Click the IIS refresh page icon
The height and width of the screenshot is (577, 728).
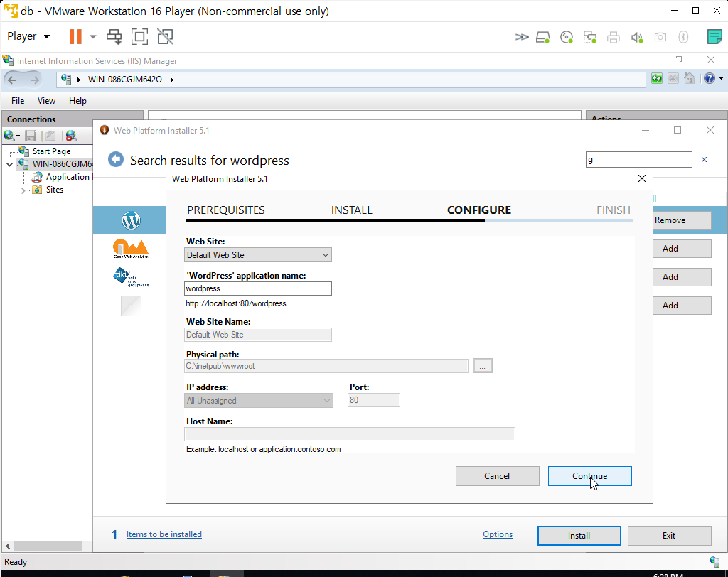(x=656, y=78)
